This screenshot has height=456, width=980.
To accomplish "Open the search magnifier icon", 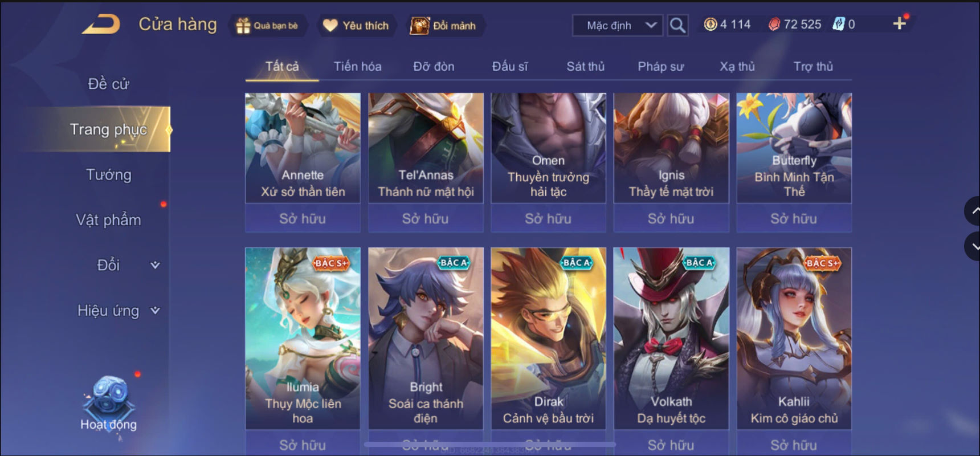I will click(x=677, y=25).
